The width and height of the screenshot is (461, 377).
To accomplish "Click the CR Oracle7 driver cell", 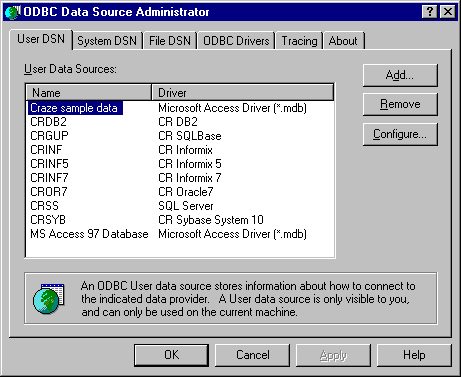I will [186, 192].
